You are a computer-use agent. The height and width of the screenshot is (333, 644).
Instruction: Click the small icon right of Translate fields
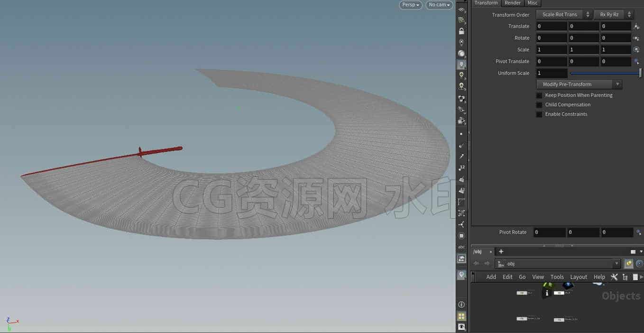point(637,27)
